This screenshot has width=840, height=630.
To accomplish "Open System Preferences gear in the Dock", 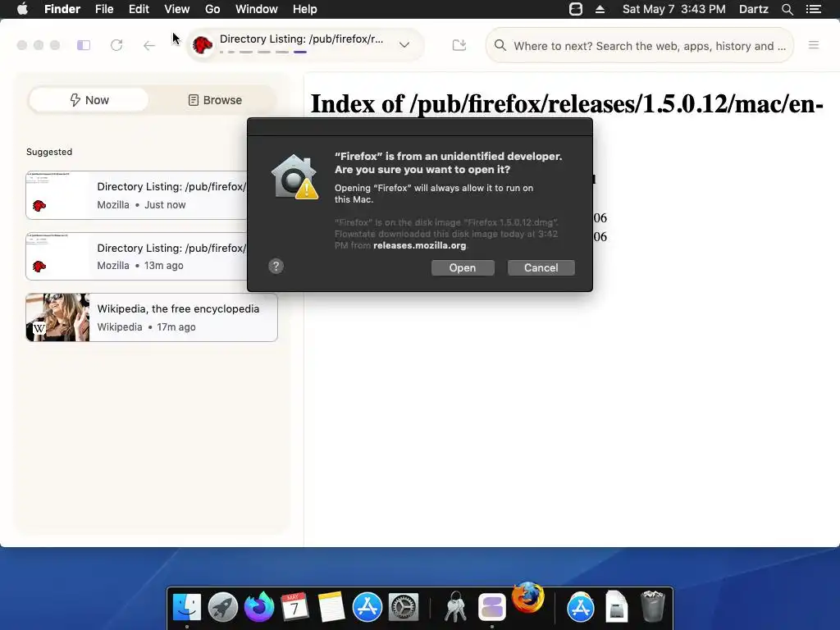I will (403, 607).
